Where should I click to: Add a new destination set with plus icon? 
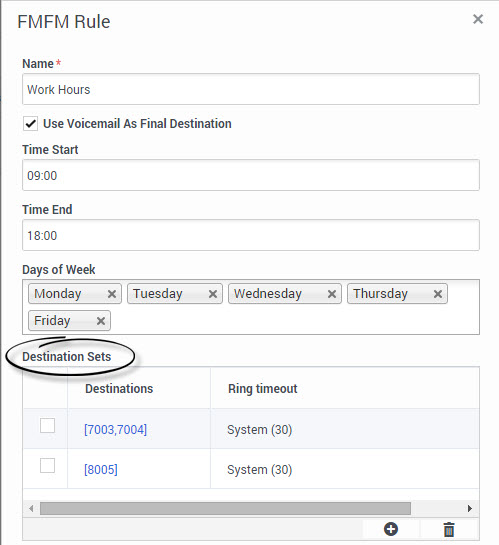(x=391, y=529)
